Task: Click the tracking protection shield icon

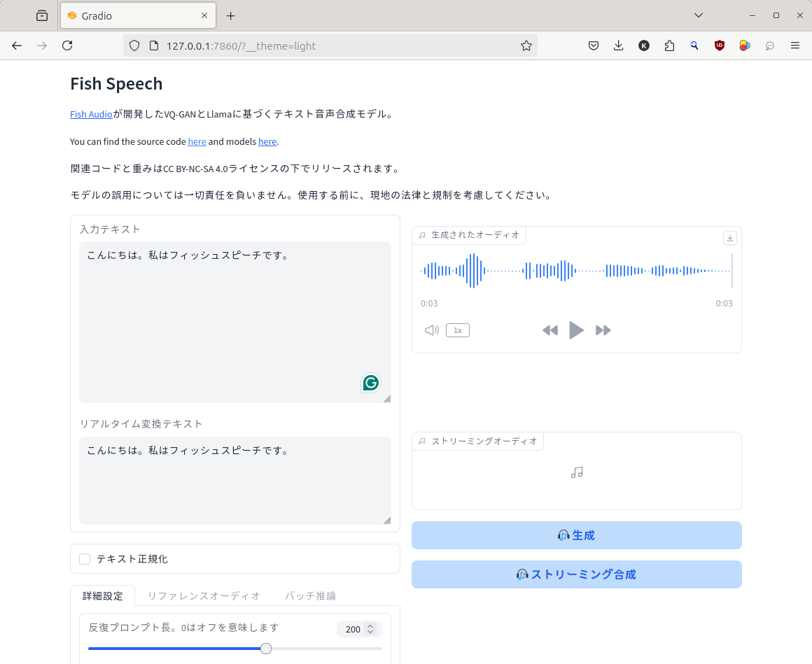Action: pos(134,45)
